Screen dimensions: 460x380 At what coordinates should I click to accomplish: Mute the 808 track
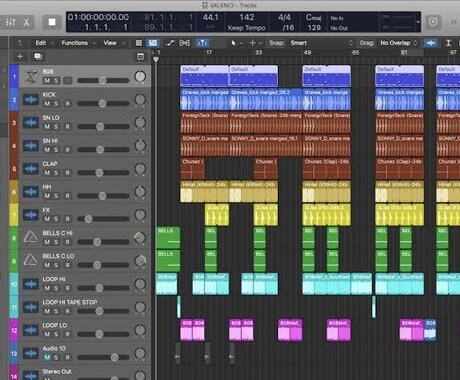(47, 81)
